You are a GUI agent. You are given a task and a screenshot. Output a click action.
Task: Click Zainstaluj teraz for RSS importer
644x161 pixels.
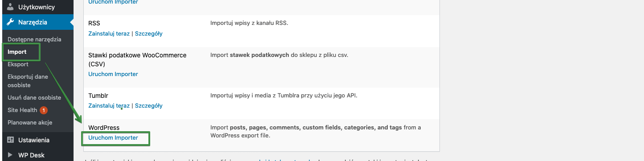pos(109,33)
